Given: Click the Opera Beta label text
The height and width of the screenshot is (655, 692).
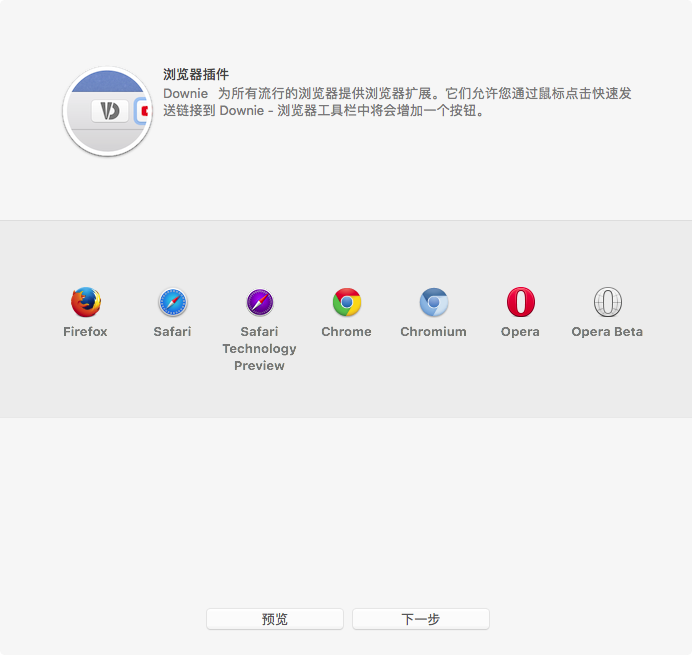Looking at the screenshot, I should (607, 331).
